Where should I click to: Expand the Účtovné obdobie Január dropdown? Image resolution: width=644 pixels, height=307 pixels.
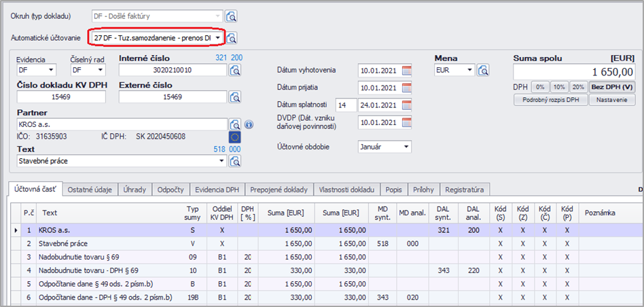(x=406, y=146)
